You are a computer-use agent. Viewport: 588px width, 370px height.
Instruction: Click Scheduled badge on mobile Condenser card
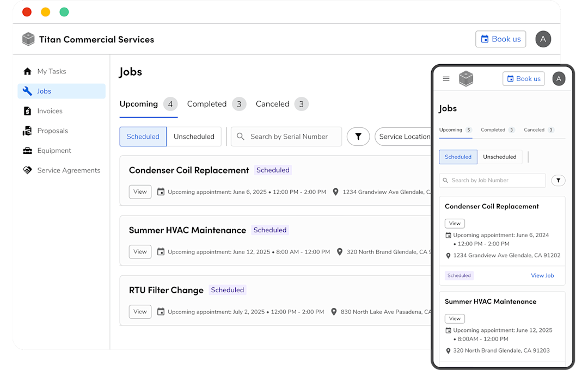pos(459,275)
